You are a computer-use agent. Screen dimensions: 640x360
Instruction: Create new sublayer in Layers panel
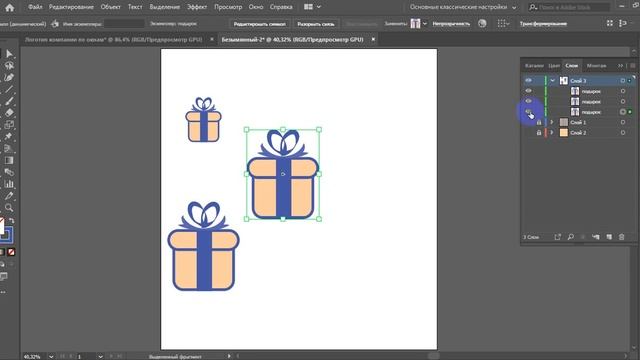pos(596,237)
